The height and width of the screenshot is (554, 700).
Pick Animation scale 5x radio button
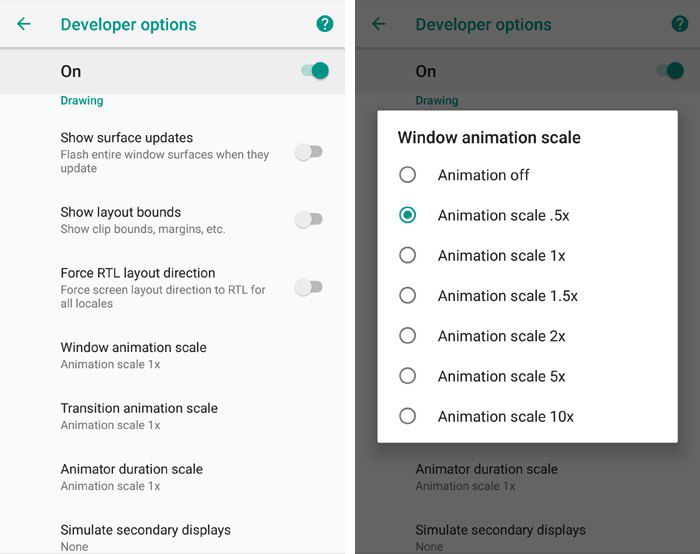pyautogui.click(x=407, y=375)
